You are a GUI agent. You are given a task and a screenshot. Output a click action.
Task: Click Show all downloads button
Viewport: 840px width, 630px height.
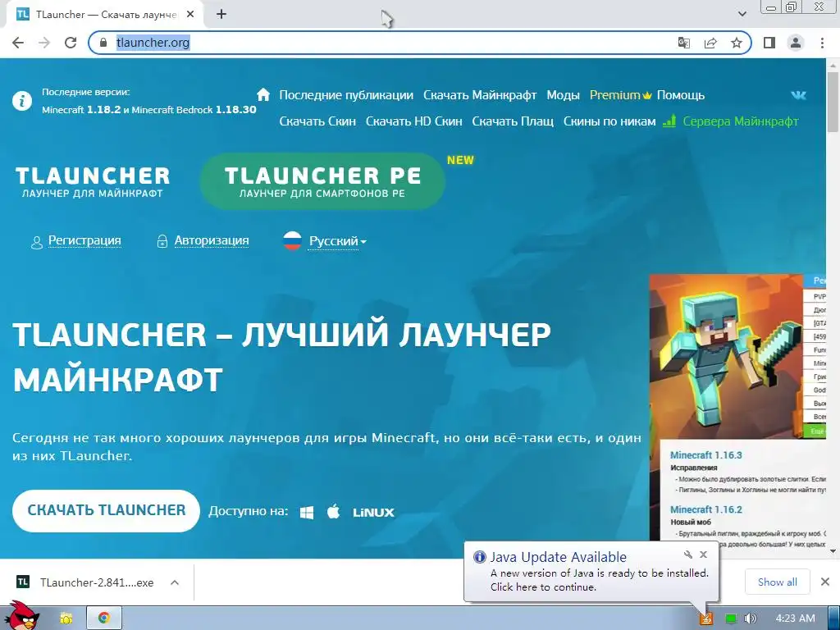coord(778,582)
